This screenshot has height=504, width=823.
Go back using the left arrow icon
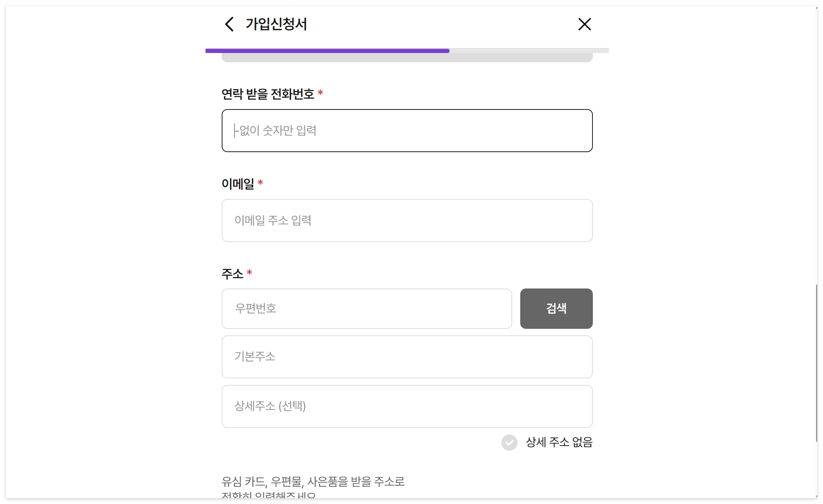pos(229,24)
